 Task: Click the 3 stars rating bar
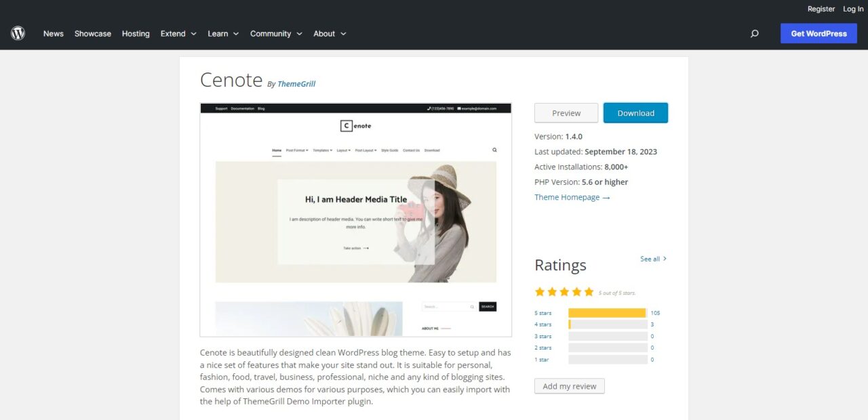(x=608, y=336)
